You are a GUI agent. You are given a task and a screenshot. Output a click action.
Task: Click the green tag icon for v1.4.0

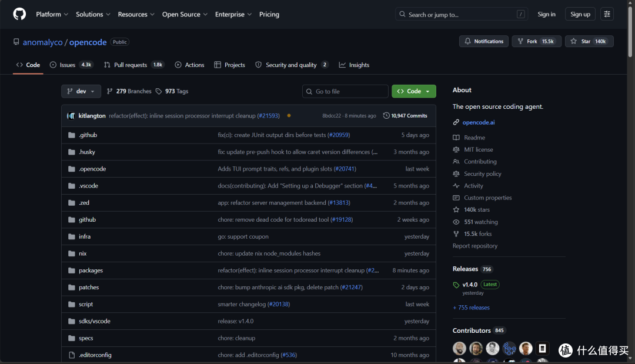pos(456,285)
